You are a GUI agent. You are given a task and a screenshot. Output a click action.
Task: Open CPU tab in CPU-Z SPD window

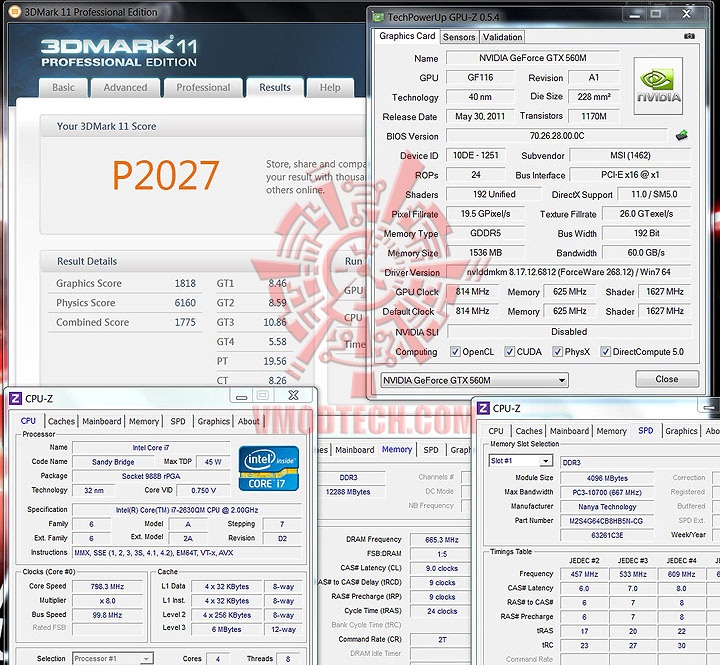click(x=496, y=431)
